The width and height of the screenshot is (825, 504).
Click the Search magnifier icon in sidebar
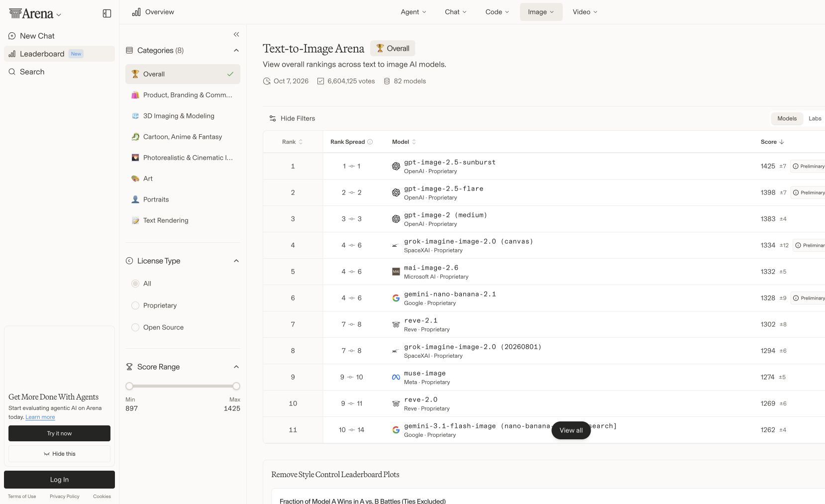pyautogui.click(x=12, y=72)
